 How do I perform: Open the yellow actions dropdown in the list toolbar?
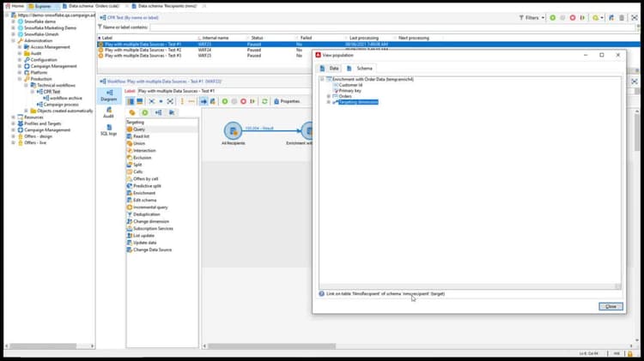[598, 18]
